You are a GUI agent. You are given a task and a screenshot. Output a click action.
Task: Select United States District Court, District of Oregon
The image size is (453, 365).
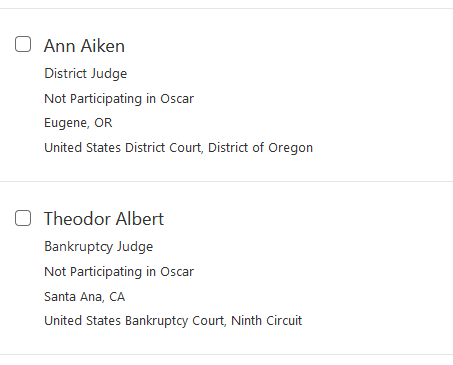[179, 148]
